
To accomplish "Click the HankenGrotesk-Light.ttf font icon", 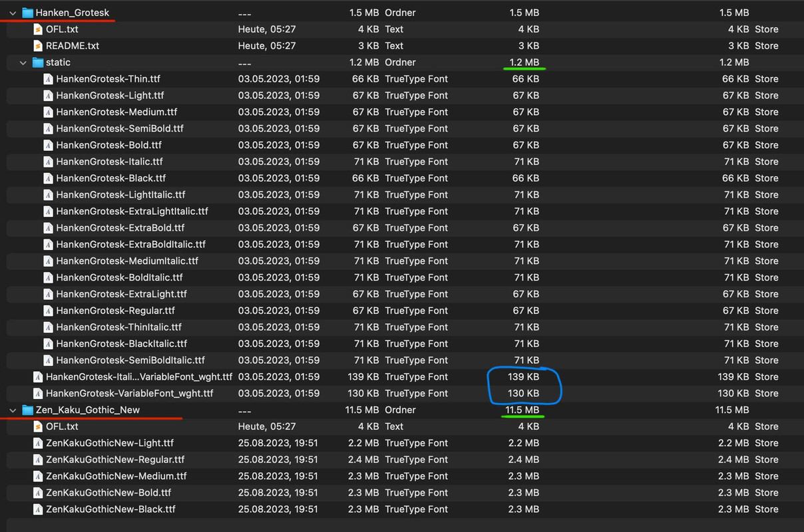I will tap(48, 96).
